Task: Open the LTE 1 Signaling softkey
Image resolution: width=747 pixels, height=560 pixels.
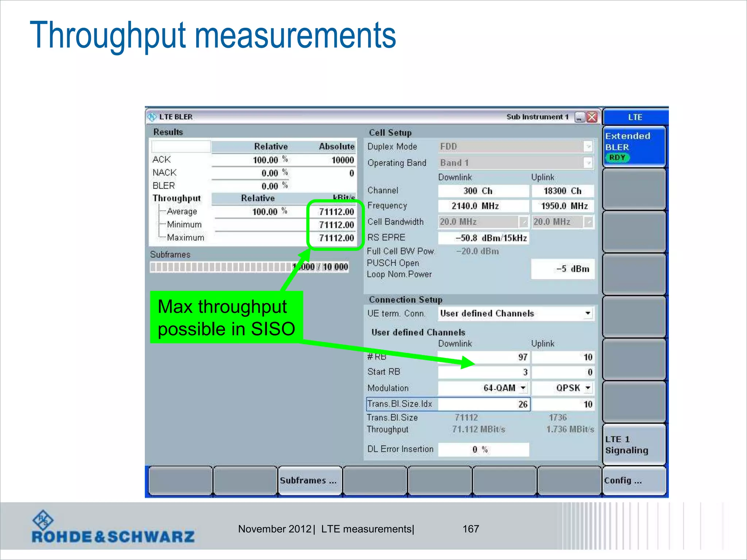Action: (634, 444)
